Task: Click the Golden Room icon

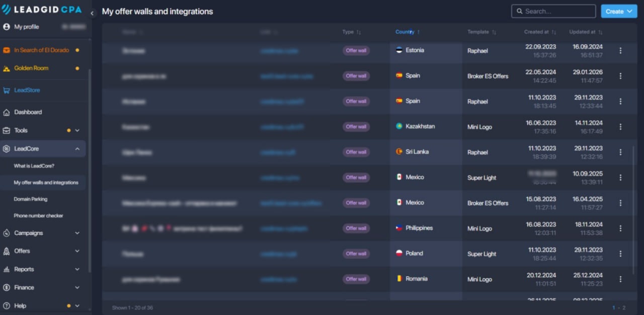Action: click(x=7, y=68)
